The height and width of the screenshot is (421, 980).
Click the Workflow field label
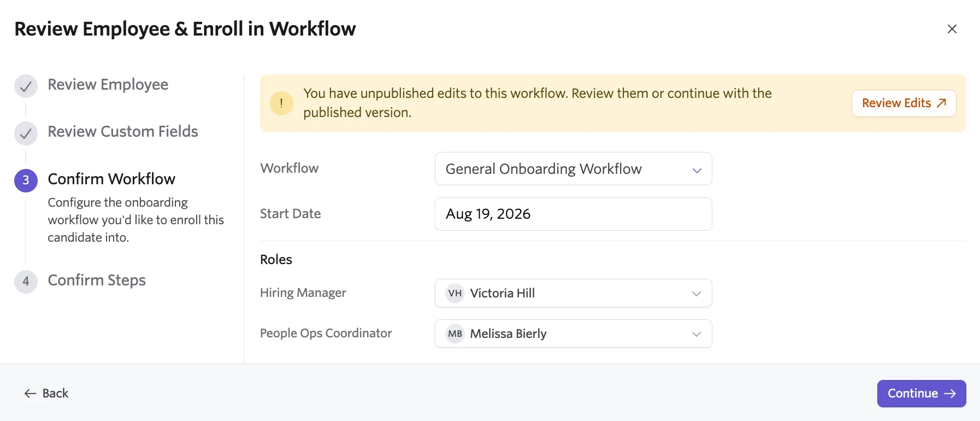click(289, 168)
